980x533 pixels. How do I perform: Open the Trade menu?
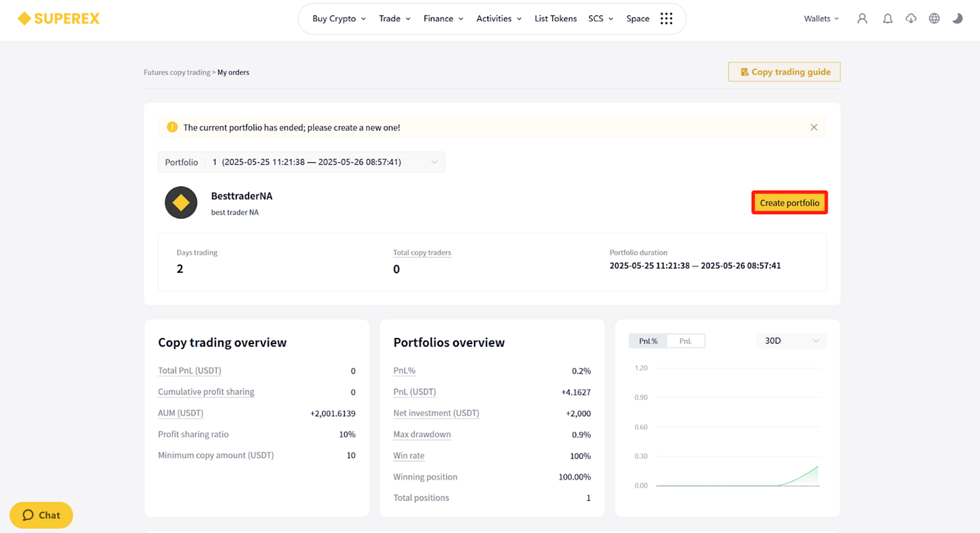coord(395,19)
